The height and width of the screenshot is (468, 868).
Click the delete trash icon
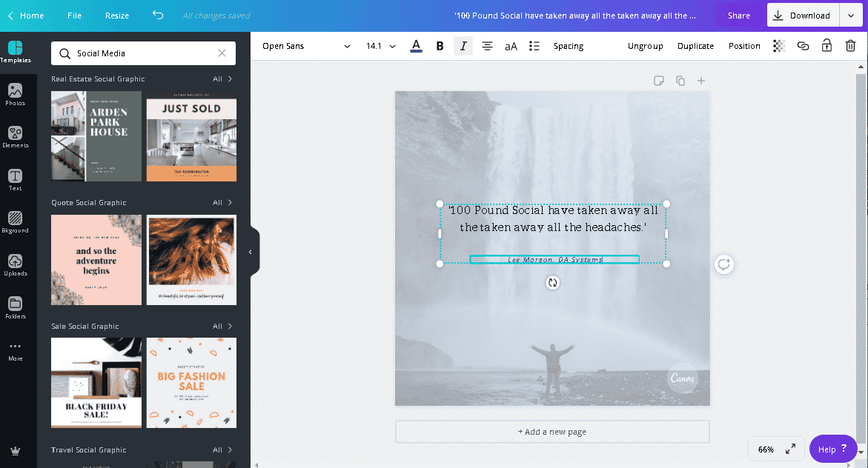click(x=850, y=46)
